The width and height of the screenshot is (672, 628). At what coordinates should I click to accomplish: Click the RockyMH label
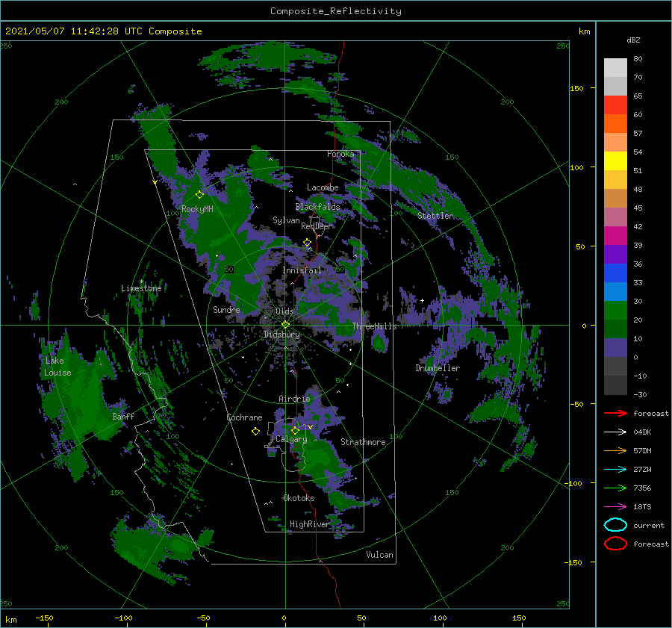point(197,209)
